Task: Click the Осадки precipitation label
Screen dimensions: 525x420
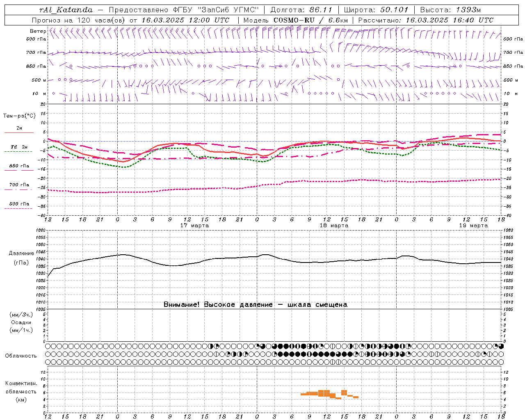Action: [21, 322]
